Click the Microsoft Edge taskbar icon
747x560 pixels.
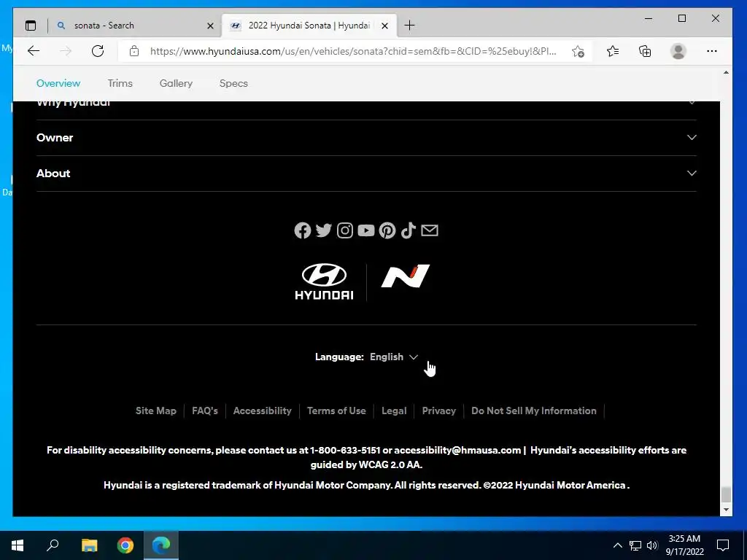click(x=161, y=545)
